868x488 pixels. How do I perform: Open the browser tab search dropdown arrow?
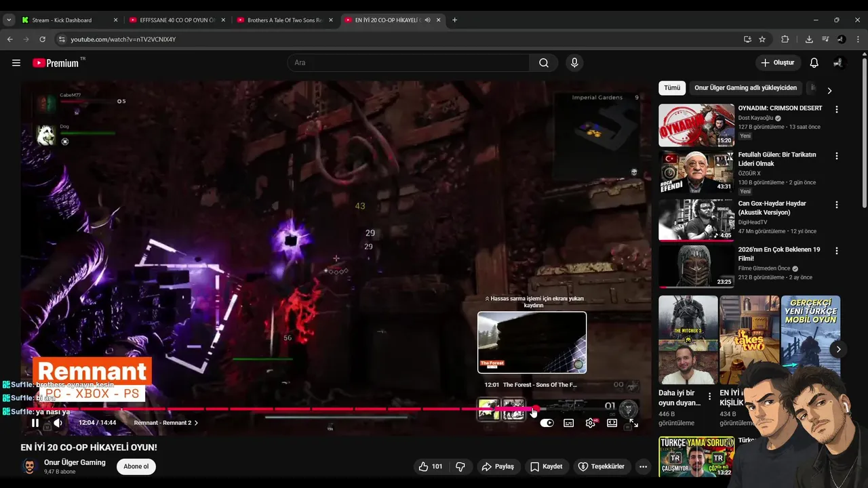pyautogui.click(x=9, y=20)
